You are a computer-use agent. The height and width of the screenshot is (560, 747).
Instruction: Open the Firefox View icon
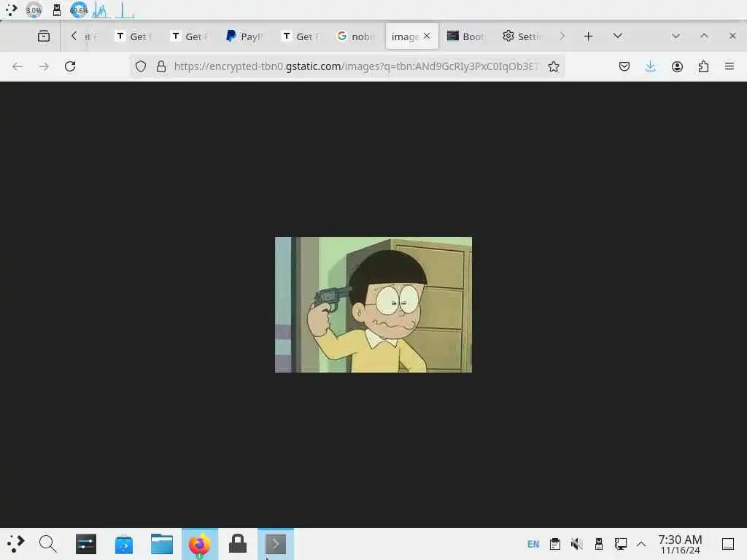pyautogui.click(x=43, y=36)
